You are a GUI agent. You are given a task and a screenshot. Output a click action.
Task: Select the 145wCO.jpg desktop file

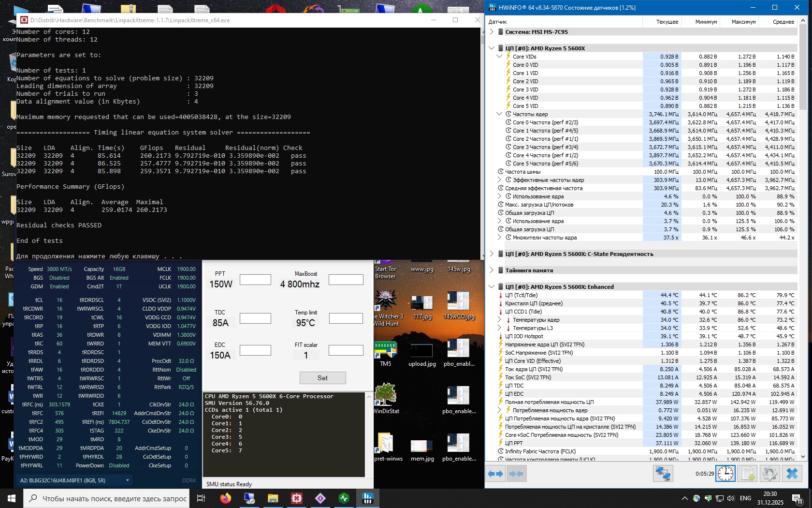(459, 306)
